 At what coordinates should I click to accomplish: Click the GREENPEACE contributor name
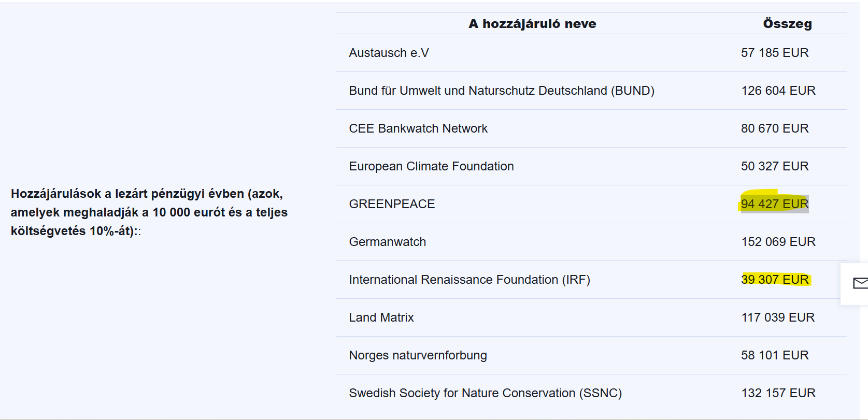tap(392, 204)
